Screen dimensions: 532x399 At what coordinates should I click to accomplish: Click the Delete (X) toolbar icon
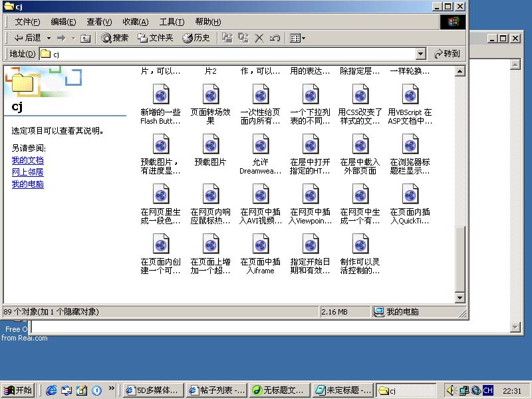click(x=259, y=38)
